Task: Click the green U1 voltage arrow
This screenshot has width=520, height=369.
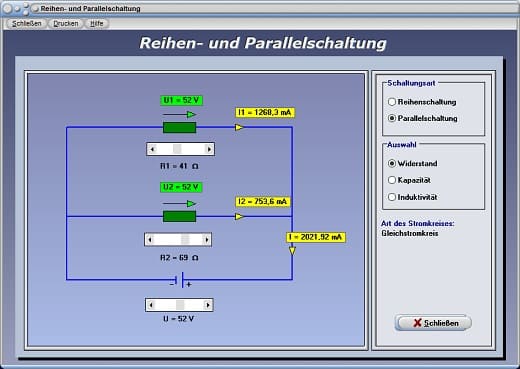Action: pyautogui.click(x=179, y=115)
